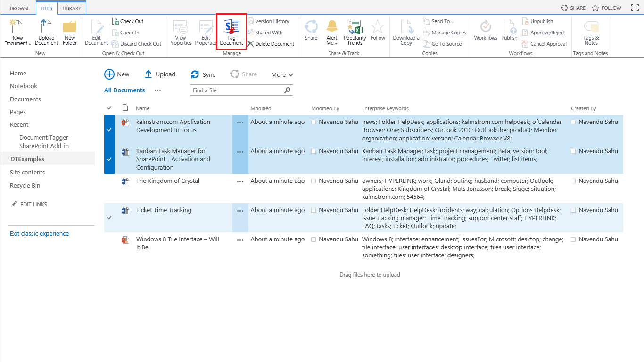Toggle the Ticket Time Tracking row checkmark
The image size is (644, 362).
[x=109, y=218]
